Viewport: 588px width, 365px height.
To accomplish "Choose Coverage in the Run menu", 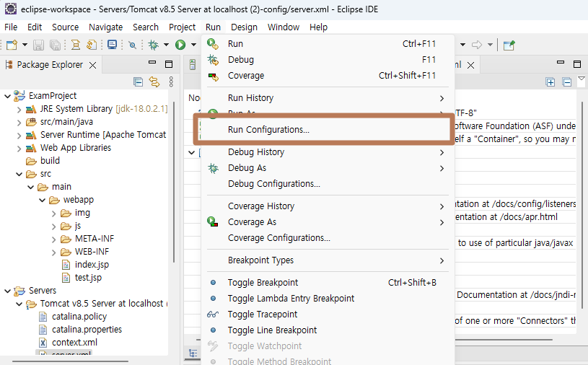I will click(328, 76).
